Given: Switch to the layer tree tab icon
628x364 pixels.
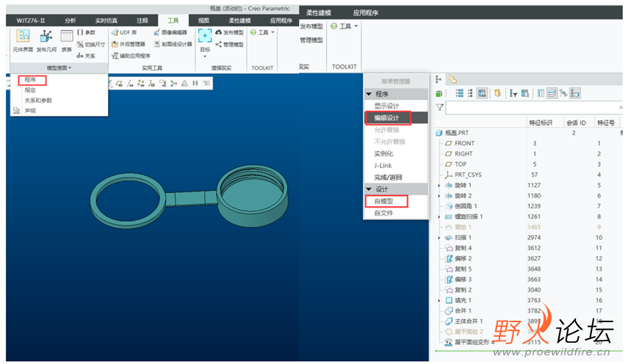Looking at the screenshot, I should tap(452, 79).
